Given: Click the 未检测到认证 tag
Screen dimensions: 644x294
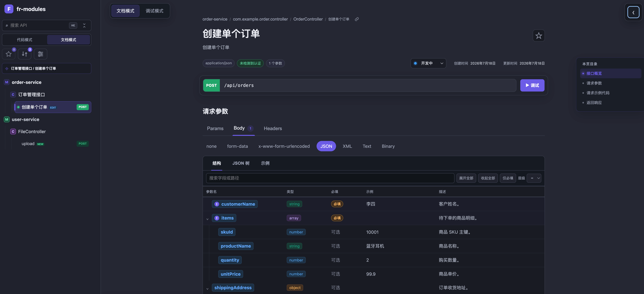Looking at the screenshot, I should pyautogui.click(x=250, y=63).
